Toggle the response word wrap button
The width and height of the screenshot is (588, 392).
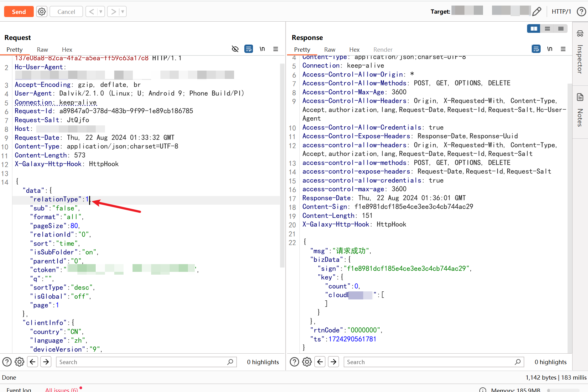tap(536, 49)
